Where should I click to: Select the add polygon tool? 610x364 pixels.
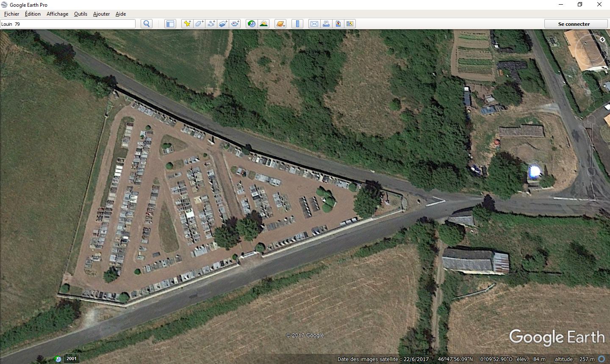tap(199, 24)
